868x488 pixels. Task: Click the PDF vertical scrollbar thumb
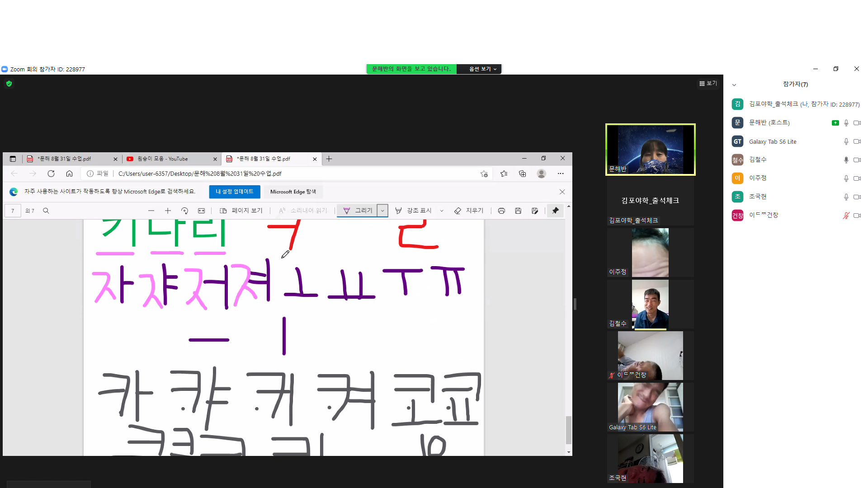click(569, 430)
